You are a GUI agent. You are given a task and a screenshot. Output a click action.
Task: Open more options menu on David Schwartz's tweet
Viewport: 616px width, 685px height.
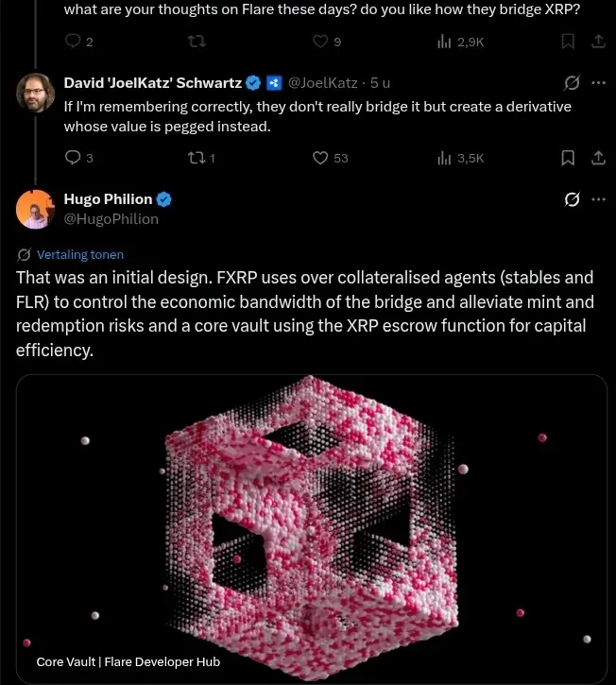tap(598, 82)
